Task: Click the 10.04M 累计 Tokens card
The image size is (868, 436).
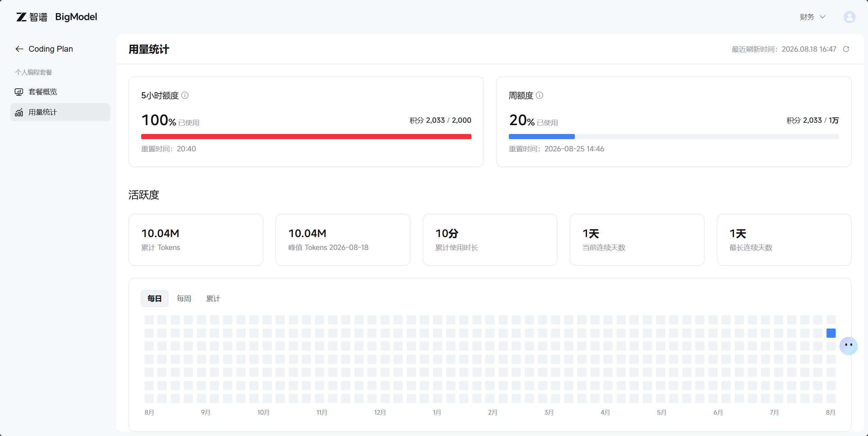Action: click(196, 240)
